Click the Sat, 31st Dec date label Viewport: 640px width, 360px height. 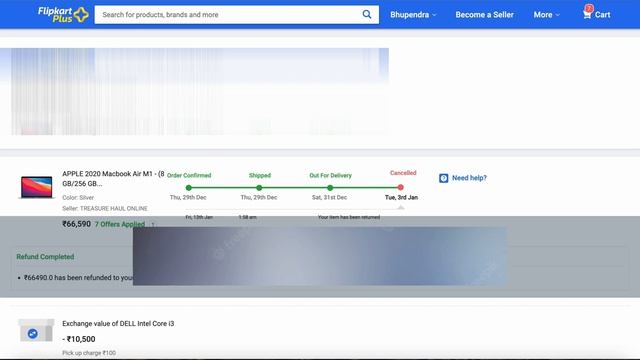(329, 198)
